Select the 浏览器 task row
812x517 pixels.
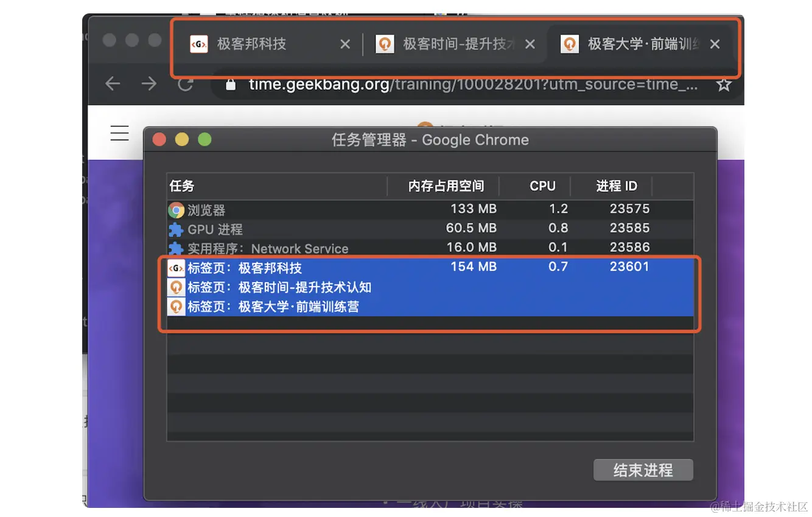[x=430, y=210]
